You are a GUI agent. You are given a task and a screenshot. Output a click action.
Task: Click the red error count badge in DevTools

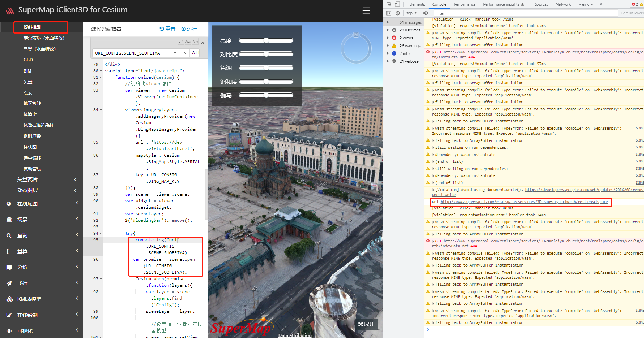pyautogui.click(x=635, y=4)
